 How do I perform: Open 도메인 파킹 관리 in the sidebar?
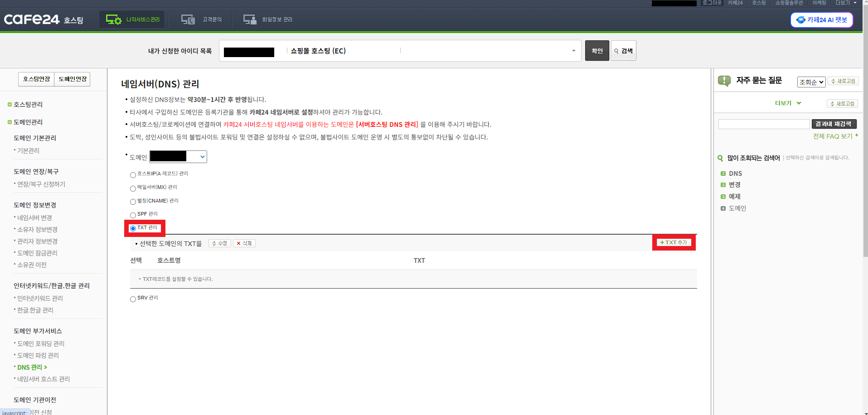(38, 356)
